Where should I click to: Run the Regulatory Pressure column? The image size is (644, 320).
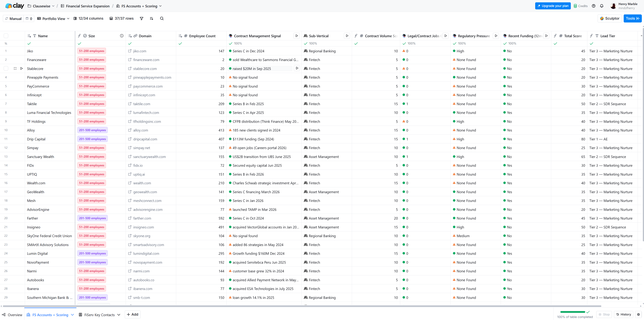[496, 36]
